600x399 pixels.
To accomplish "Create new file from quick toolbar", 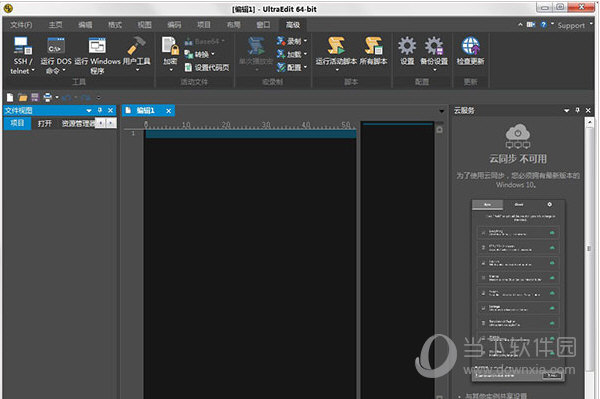I will [10, 98].
